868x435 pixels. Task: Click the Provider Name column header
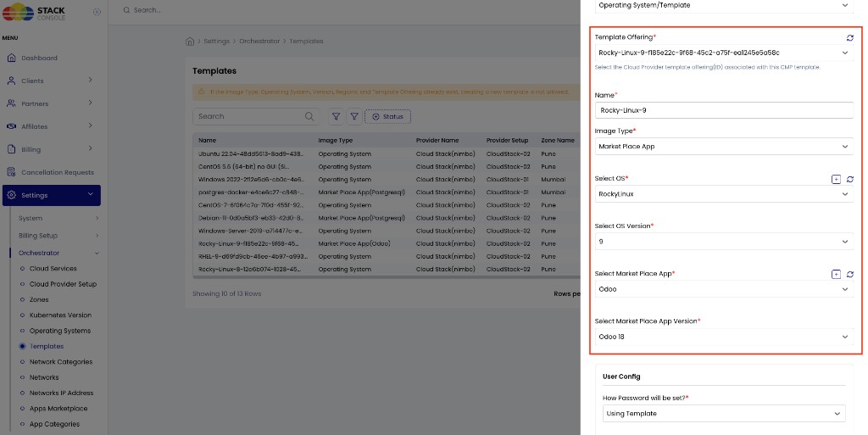[437, 140]
